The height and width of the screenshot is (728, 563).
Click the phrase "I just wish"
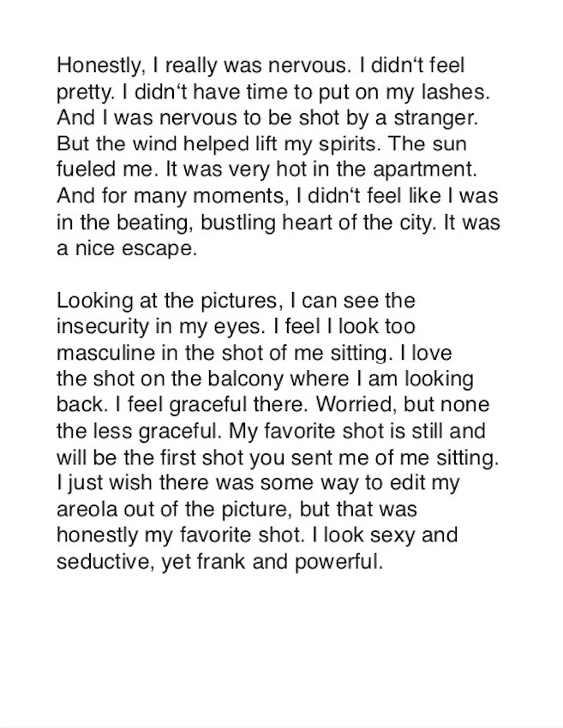105,483
